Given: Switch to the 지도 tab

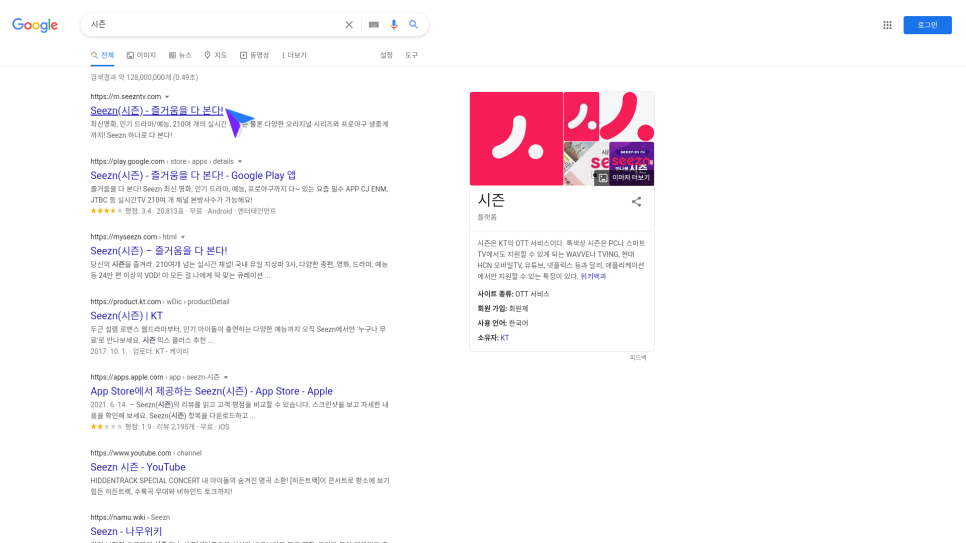Looking at the screenshot, I should (216, 55).
